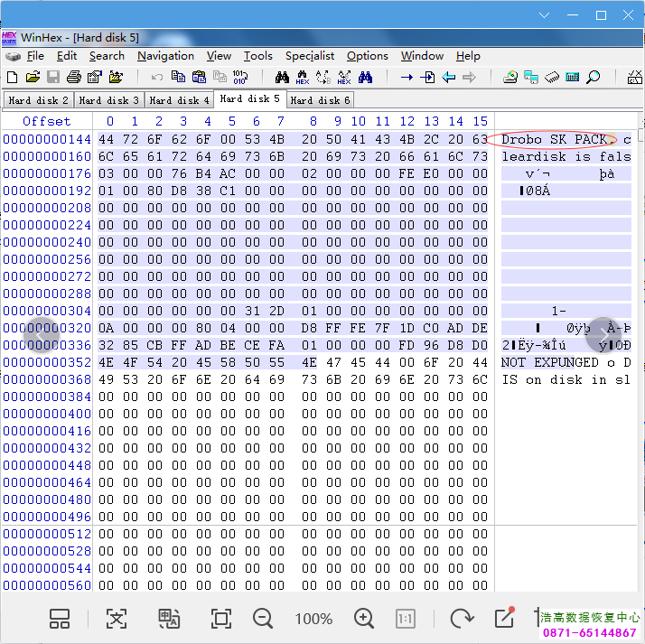
Task: Click the Open file folder icon
Action: click(33, 78)
